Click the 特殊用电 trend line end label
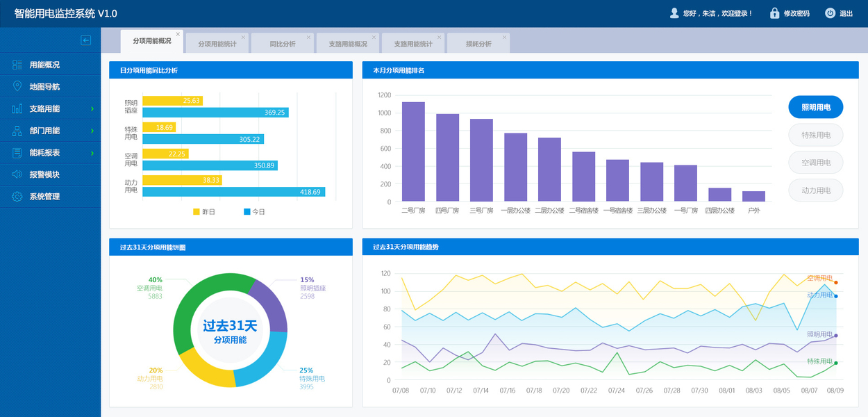The width and height of the screenshot is (868, 417). (819, 361)
